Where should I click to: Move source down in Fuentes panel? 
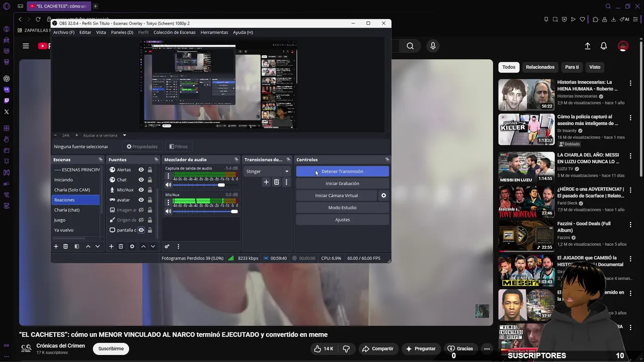[153, 246]
